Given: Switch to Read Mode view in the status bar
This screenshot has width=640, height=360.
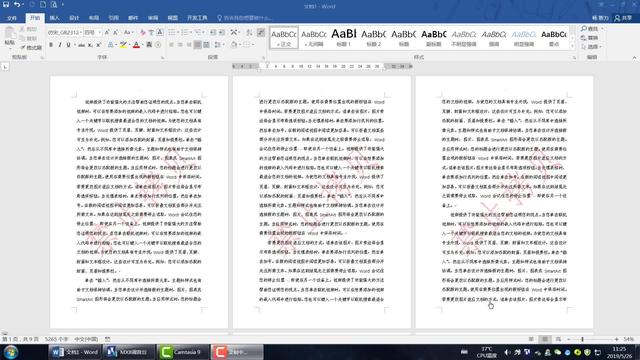Looking at the screenshot, I should (531, 339).
